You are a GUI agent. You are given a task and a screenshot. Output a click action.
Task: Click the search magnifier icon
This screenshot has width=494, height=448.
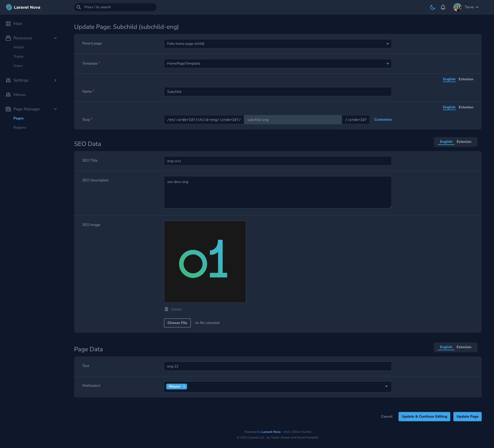(79, 7)
